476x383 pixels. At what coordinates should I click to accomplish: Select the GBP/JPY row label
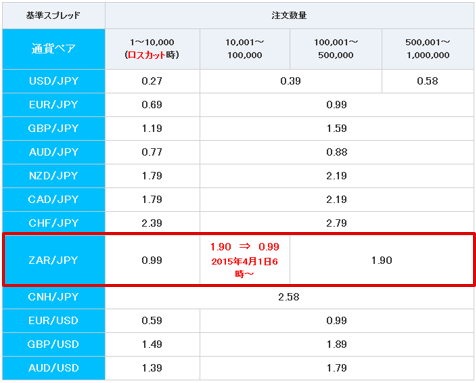coord(54,128)
